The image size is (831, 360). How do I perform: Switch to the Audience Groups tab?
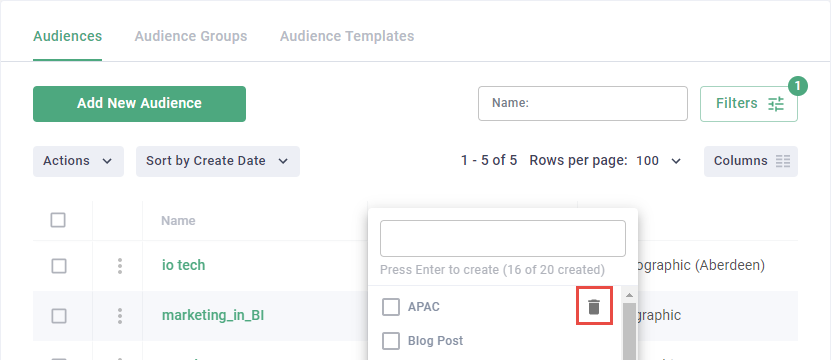coord(191,36)
